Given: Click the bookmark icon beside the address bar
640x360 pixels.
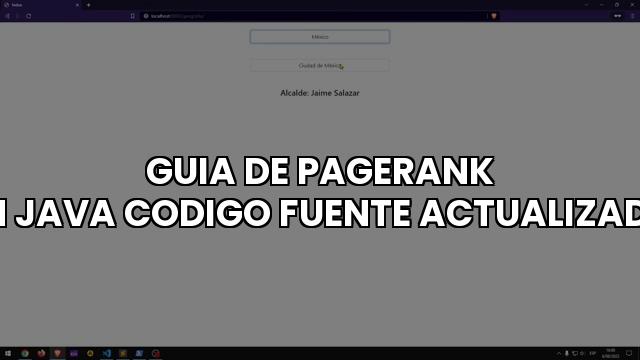Looking at the screenshot, I should (133, 16).
